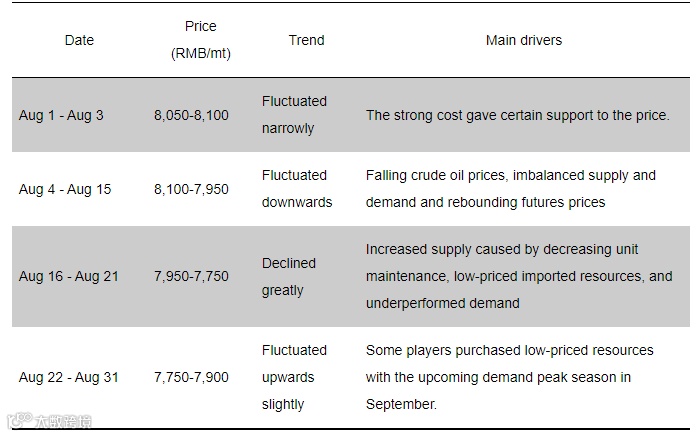
Task: Click the Date column header
Action: 79,40
